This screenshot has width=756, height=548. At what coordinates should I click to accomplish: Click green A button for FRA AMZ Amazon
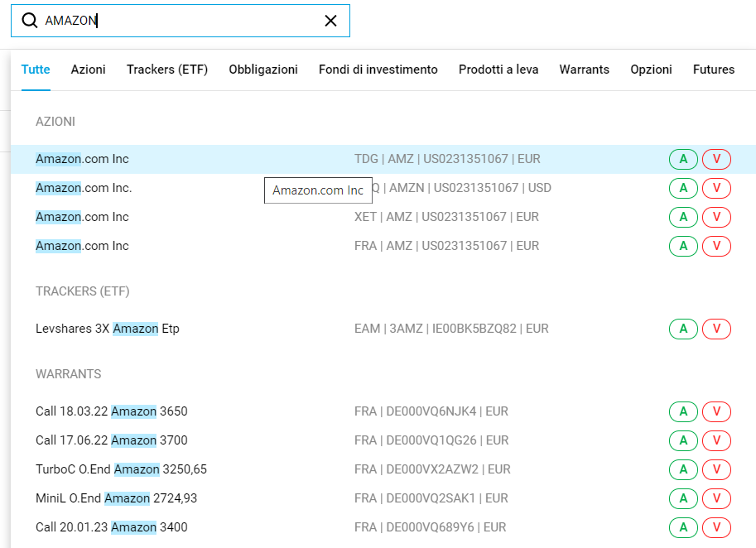click(x=683, y=246)
